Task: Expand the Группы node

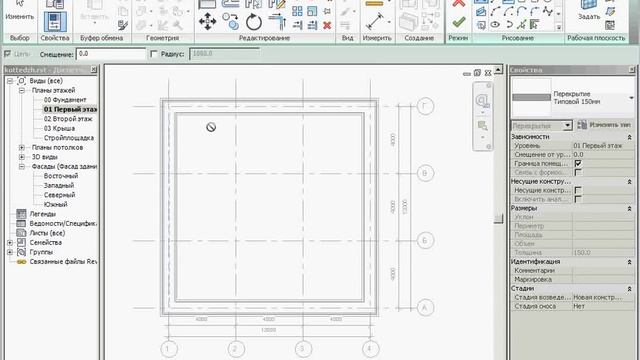Action: 10,252
